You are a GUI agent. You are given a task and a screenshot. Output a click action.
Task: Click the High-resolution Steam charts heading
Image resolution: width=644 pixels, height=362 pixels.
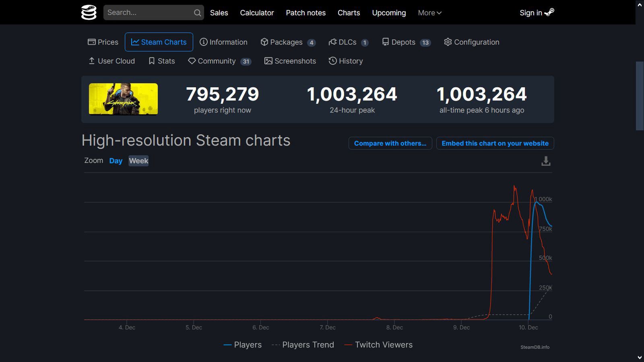click(x=186, y=140)
